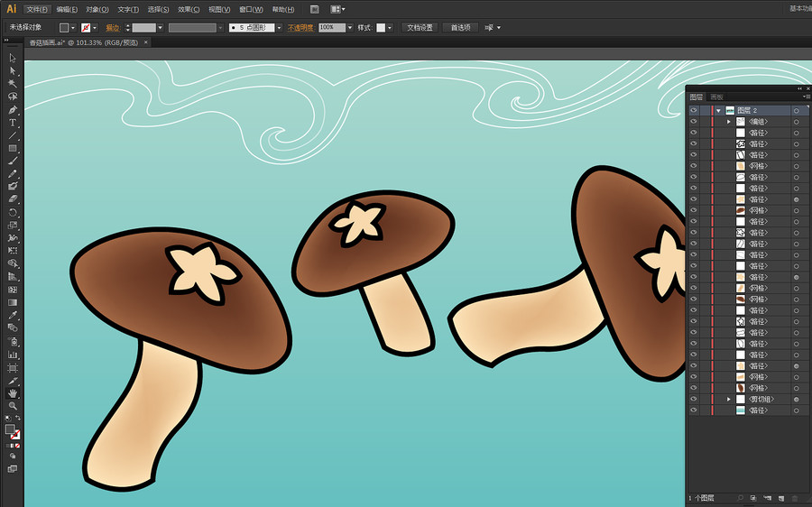
Task: Select the Lasso tool
Action: point(13,97)
